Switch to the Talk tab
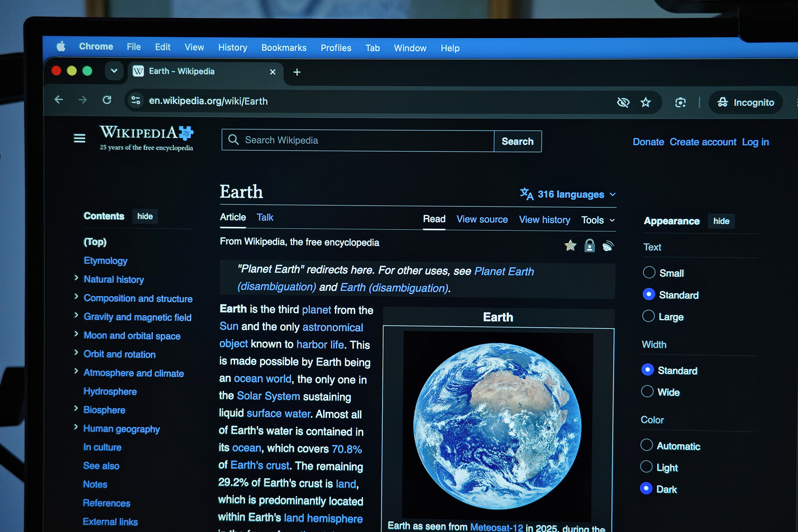Screen dimensions: 798x532 265,218
